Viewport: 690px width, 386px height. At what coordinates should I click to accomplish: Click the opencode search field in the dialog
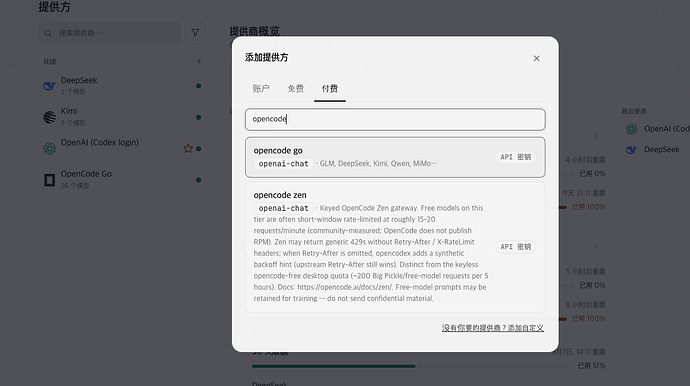(395, 119)
